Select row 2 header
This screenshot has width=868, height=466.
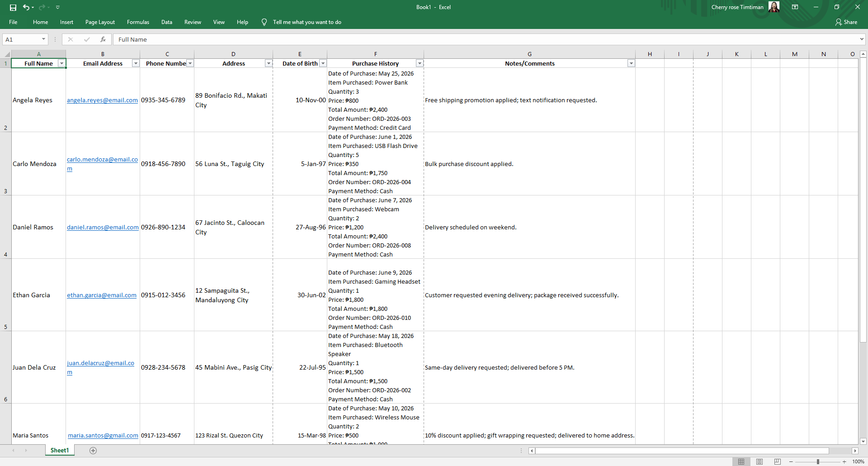pyautogui.click(x=5, y=100)
